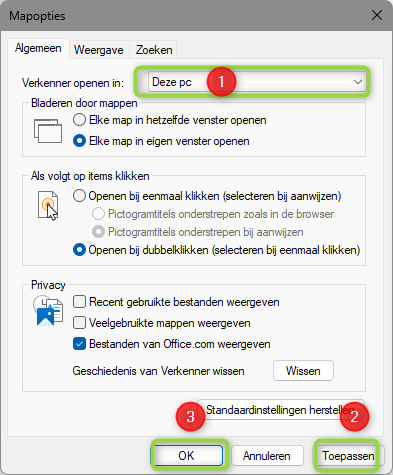The width and height of the screenshot is (393, 475).
Task: Open the Zoeken tab
Action: point(154,50)
